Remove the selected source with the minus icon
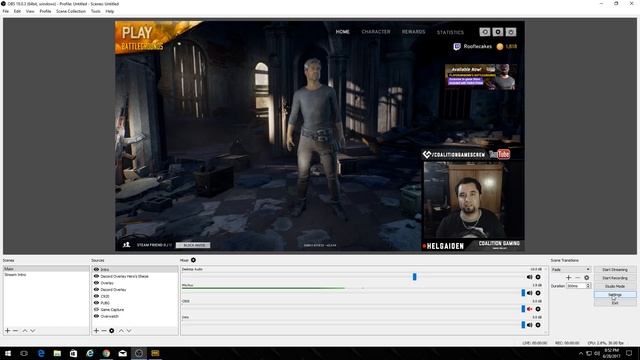This screenshot has width=640, height=360. [104, 331]
